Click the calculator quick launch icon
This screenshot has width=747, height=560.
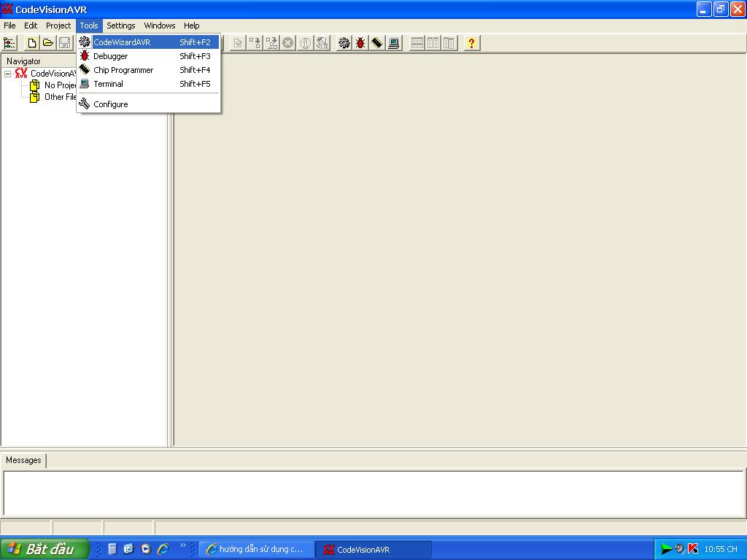(112, 549)
